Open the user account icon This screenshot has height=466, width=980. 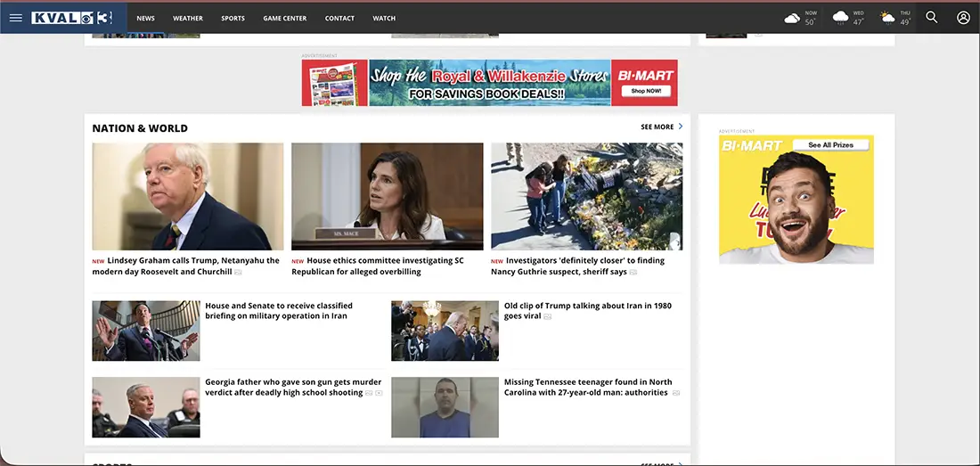click(x=963, y=18)
